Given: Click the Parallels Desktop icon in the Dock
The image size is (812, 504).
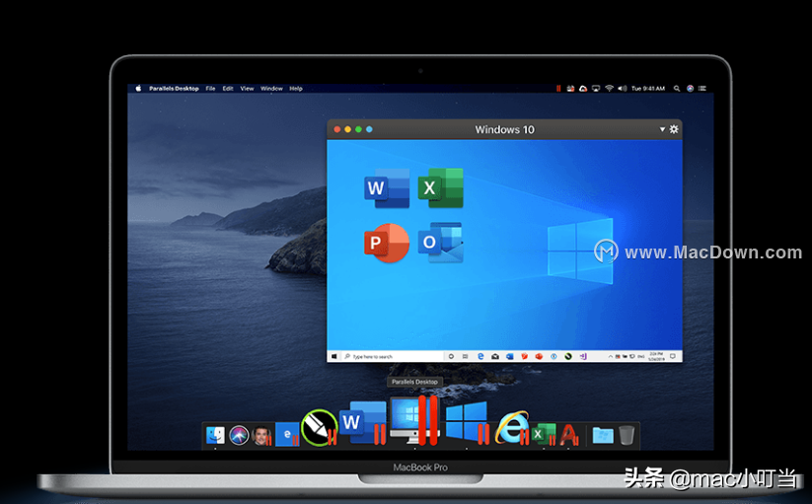Looking at the screenshot, I should 414,419.
